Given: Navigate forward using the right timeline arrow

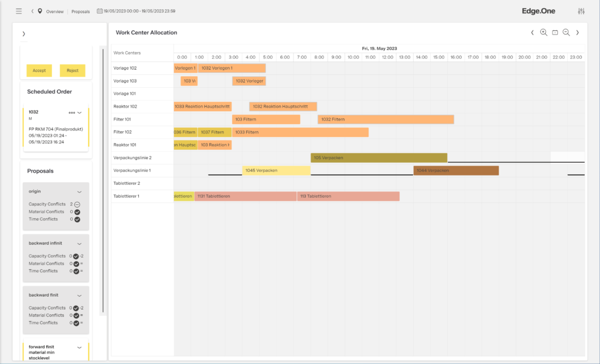Looking at the screenshot, I should pos(577,32).
